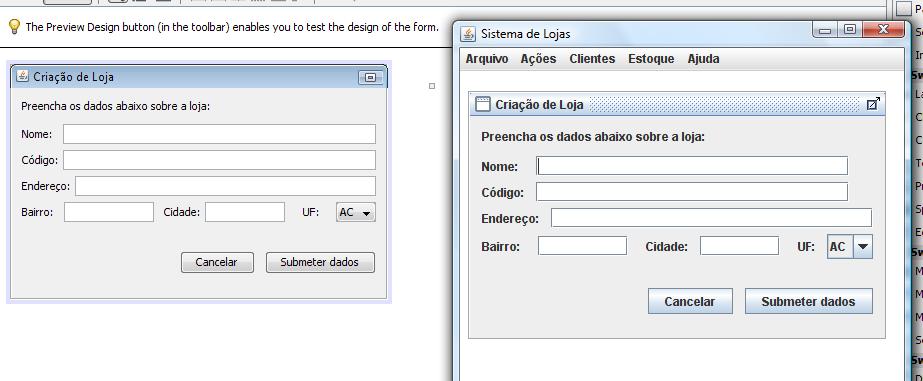Open the Clientes menu

(592, 59)
